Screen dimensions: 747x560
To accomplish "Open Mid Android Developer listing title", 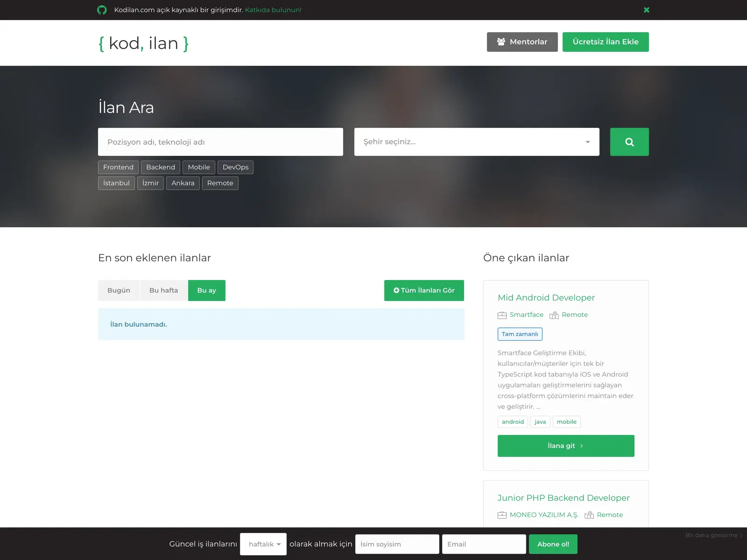I will 546,298.
